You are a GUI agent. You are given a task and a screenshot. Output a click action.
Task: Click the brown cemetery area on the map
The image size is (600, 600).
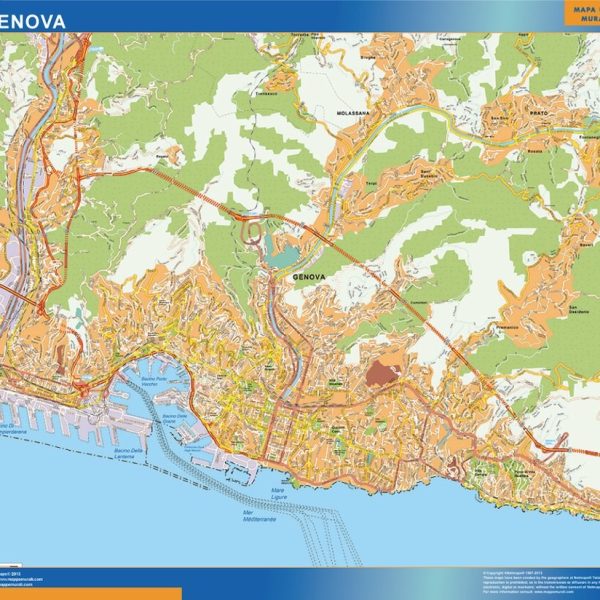382,373
